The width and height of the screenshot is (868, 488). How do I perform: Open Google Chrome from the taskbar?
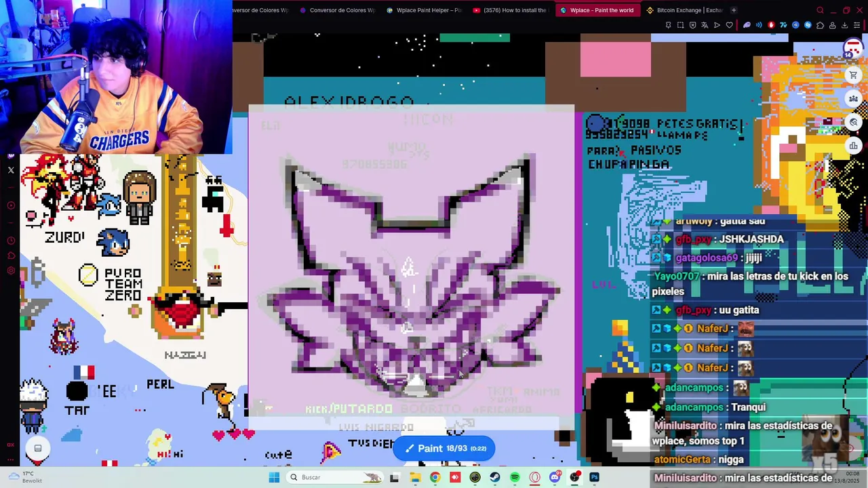pos(435,477)
